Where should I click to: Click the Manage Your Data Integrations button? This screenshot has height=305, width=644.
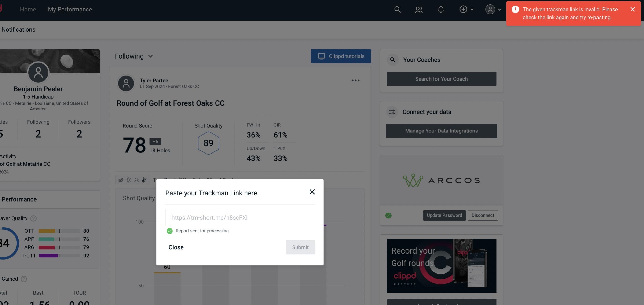[x=442, y=131]
